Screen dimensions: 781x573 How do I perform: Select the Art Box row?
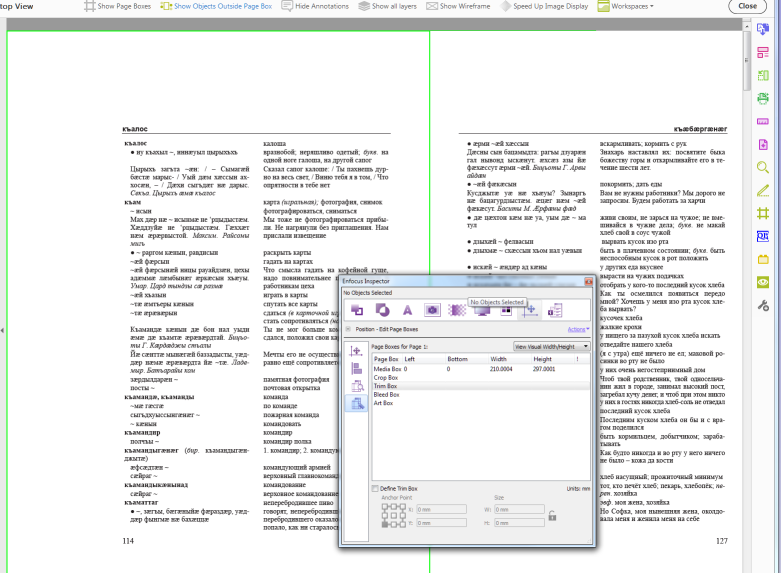point(481,403)
